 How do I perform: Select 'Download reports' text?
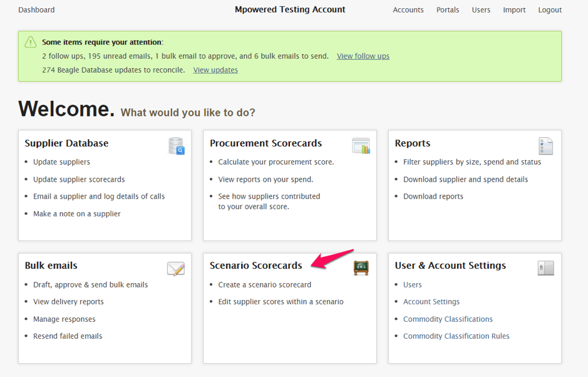(433, 196)
